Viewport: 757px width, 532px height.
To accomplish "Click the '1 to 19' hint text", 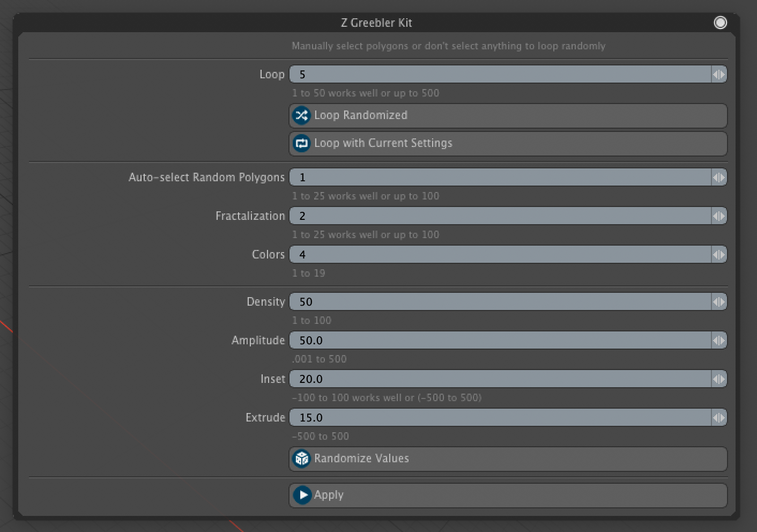I will pyautogui.click(x=308, y=273).
